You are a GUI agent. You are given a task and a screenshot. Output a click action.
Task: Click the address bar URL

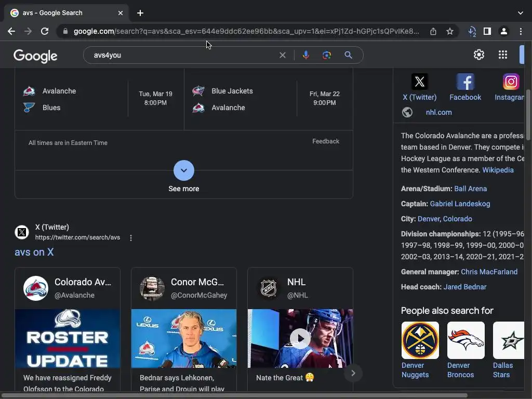246,31
